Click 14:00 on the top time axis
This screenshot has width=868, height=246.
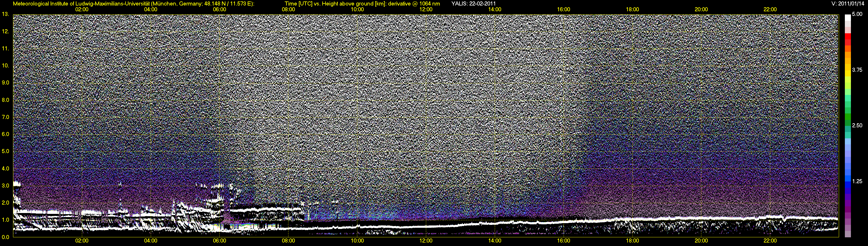click(495, 10)
